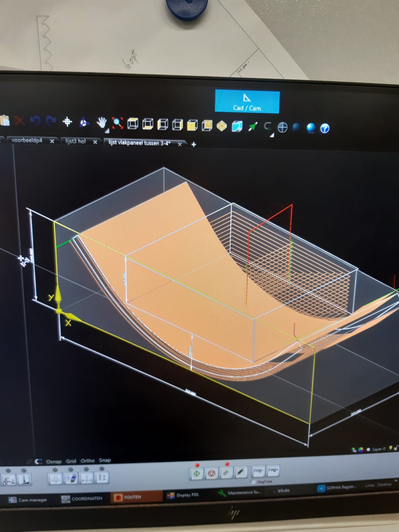Viewport: 399px width, 532px height.
Task: Click the Redo arrow icon
Action: (51, 121)
